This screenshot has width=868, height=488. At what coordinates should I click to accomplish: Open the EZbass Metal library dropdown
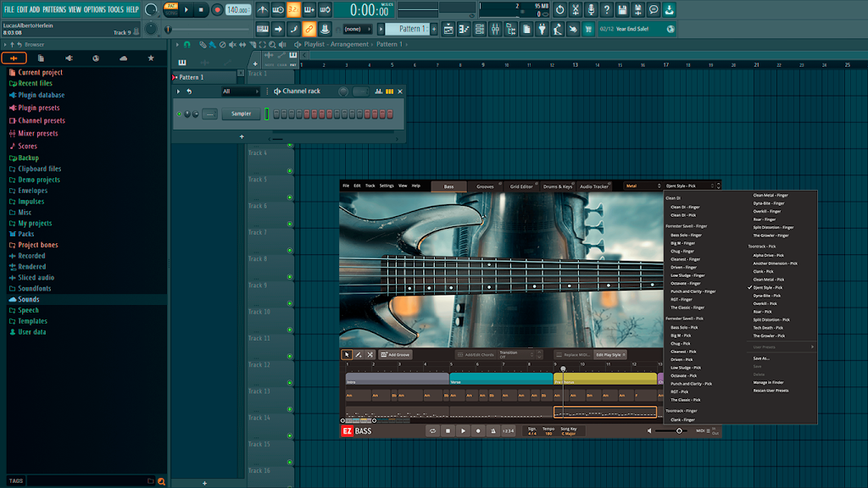coord(643,186)
